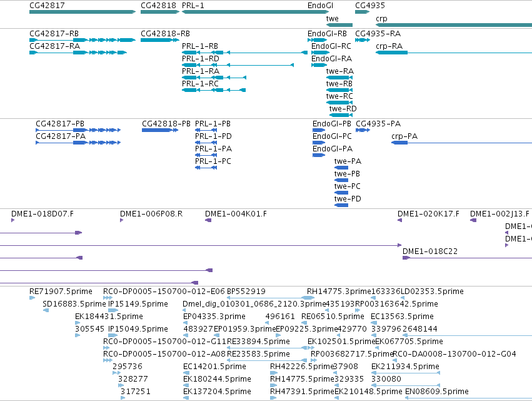Viewport: 532px width, 401px height.
Task: Click the crp gene bar
Action: (454, 25)
